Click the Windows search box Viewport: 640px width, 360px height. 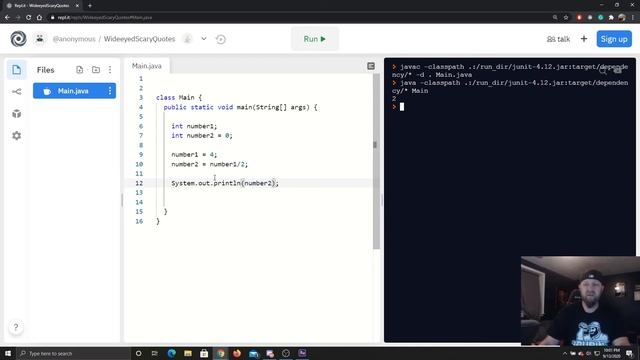(73, 353)
